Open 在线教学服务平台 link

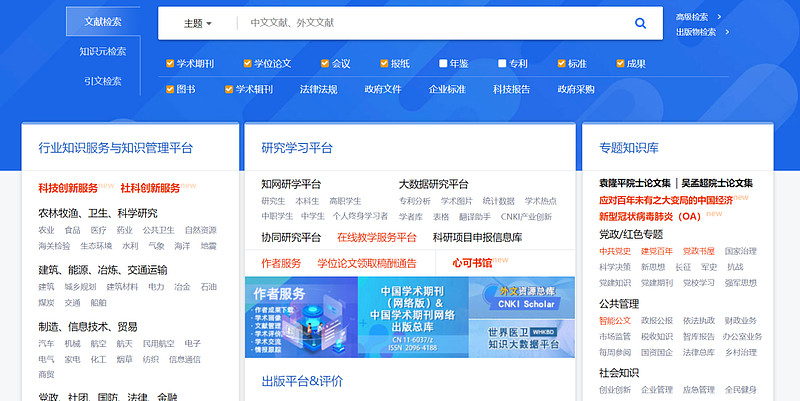pyautogui.click(x=377, y=237)
